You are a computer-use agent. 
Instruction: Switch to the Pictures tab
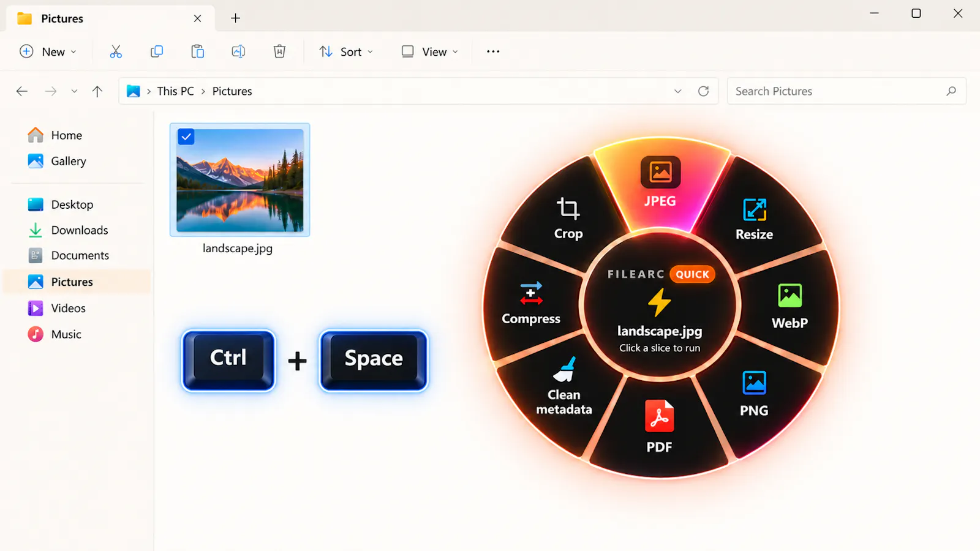coord(109,18)
